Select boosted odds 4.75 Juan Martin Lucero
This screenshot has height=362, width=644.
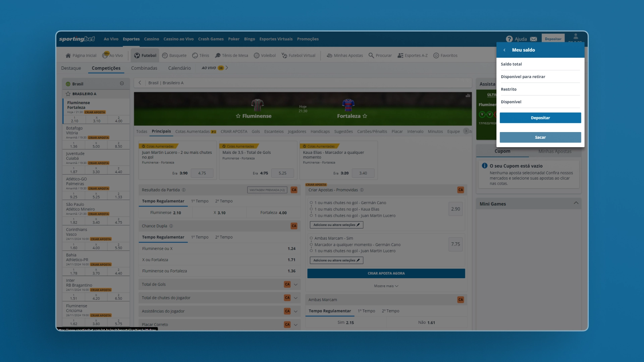coord(202,173)
